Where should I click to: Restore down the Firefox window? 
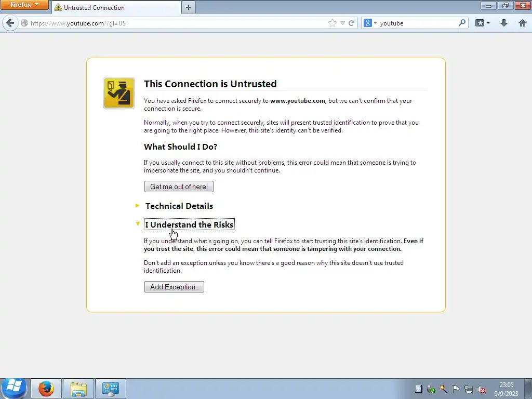(x=506, y=5)
